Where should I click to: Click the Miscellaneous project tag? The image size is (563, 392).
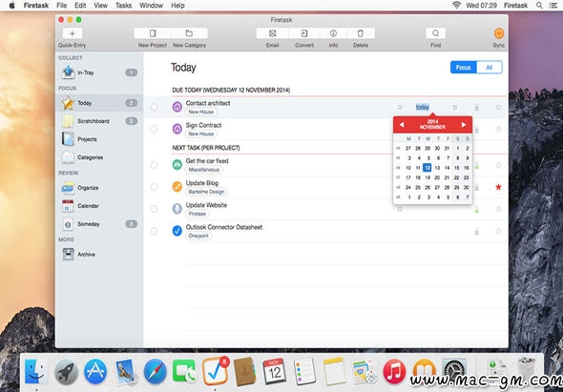[x=204, y=170]
